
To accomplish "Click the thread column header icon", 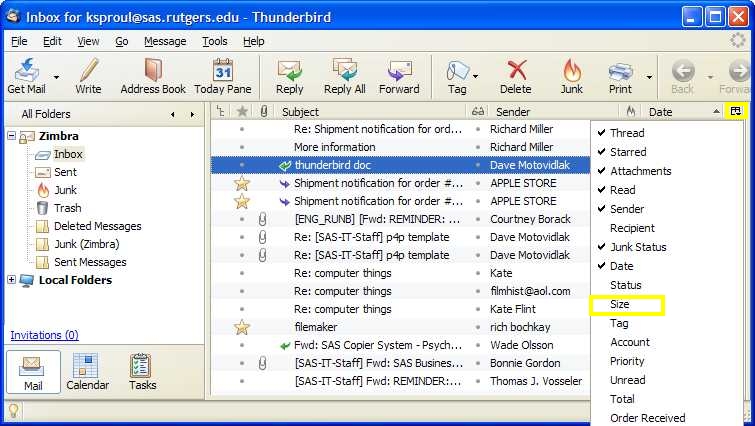I will 221,112.
